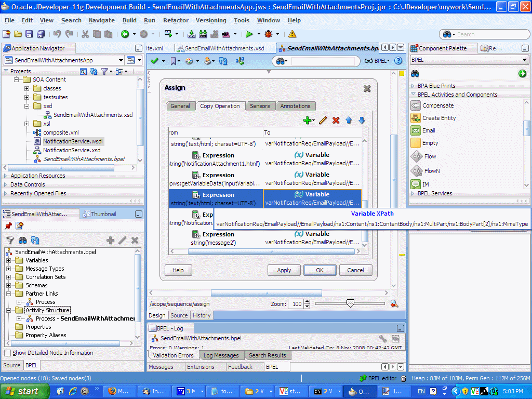Open the Build menu

[x=129, y=20]
